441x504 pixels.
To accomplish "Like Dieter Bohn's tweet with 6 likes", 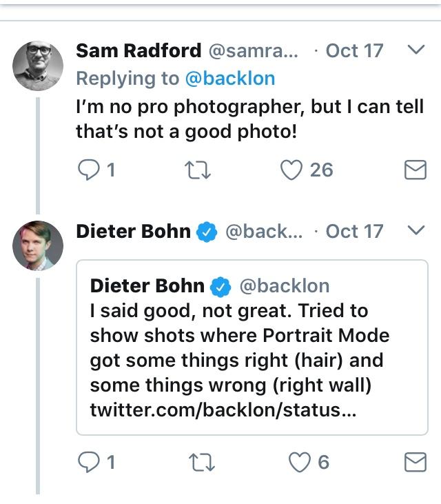I will coord(299,462).
